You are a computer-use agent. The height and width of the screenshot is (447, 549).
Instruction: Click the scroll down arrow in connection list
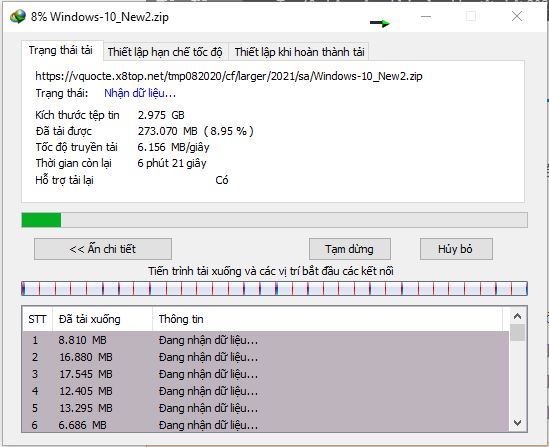pos(517,423)
